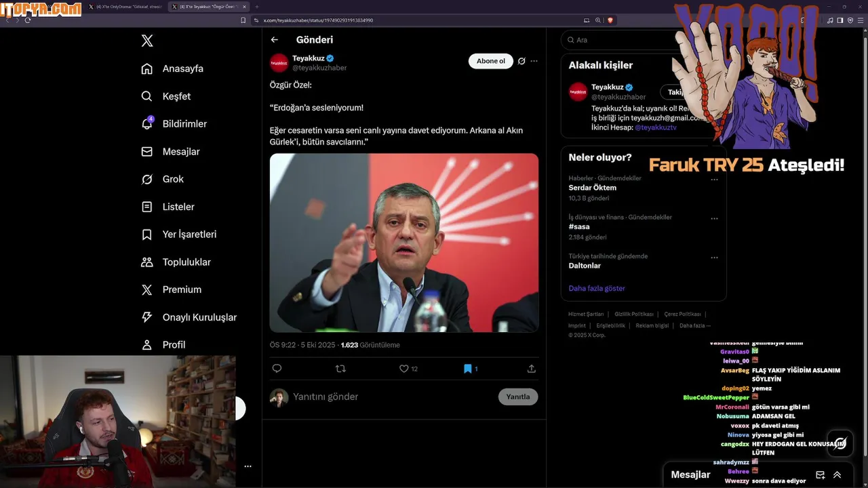Click the @teyakkuztv mention link
The width and height of the screenshot is (868, 488).
656,127
